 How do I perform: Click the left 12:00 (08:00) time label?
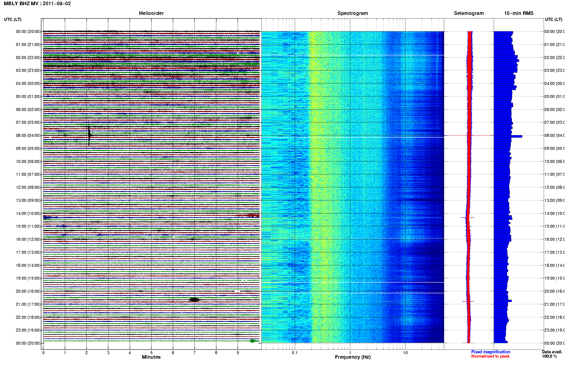(28, 187)
